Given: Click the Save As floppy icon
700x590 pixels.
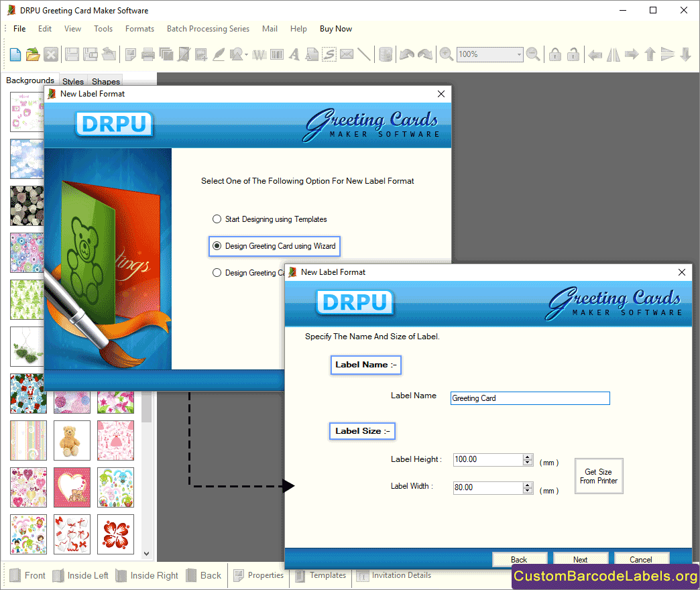Looking at the screenshot, I should (x=91, y=54).
